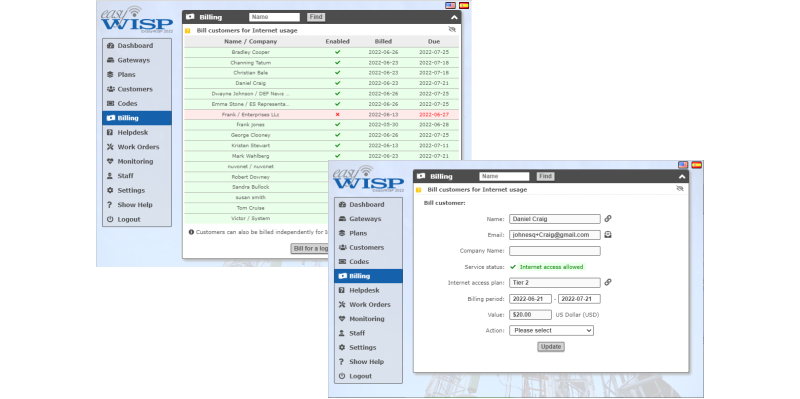Click red X enabled status for Frank Enterprises
The width and height of the screenshot is (800, 399).
[337, 115]
